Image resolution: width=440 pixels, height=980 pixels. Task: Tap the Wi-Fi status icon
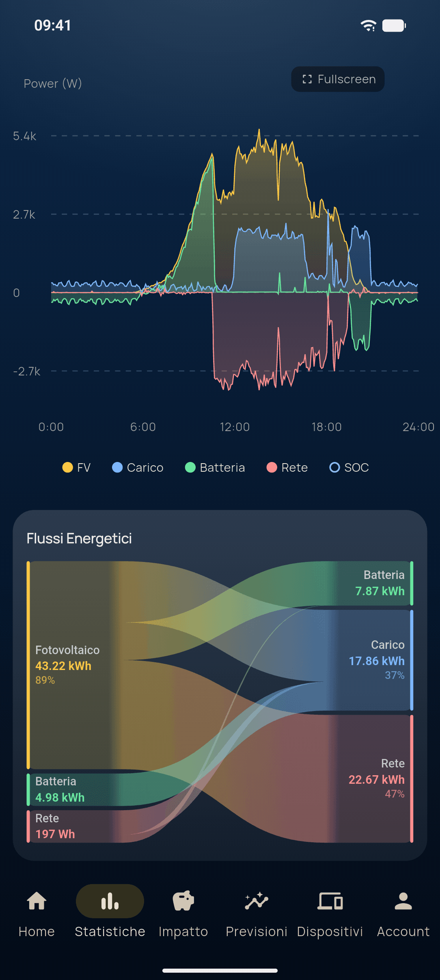pos(369,26)
